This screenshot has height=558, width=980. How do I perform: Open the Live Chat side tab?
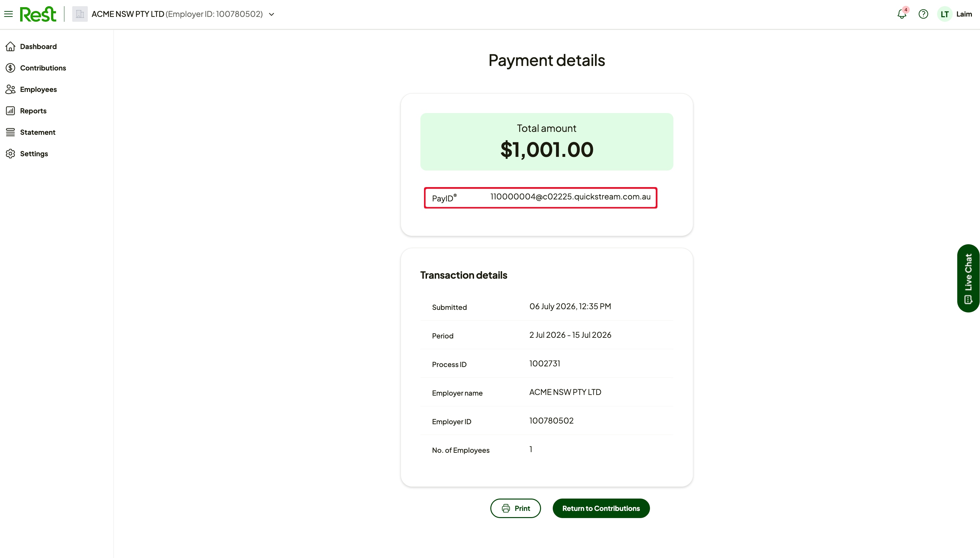968,278
